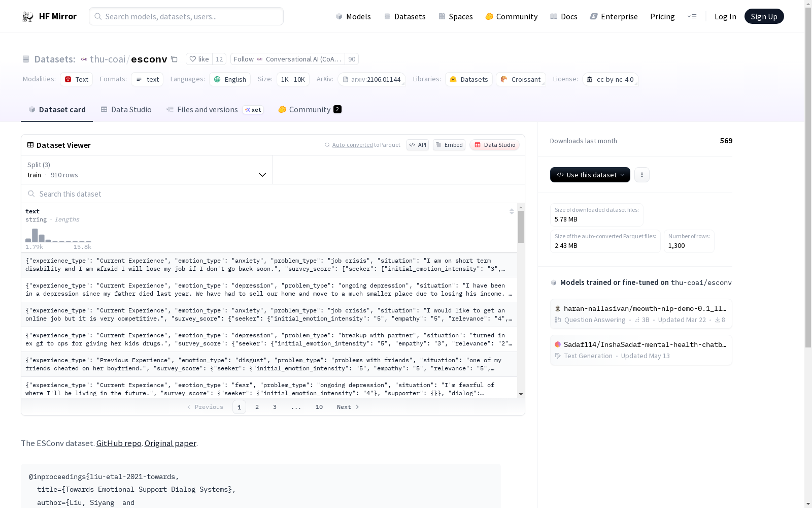The height and width of the screenshot is (508, 812).
Task: Focus the Search this dataset field
Action: (x=273, y=194)
